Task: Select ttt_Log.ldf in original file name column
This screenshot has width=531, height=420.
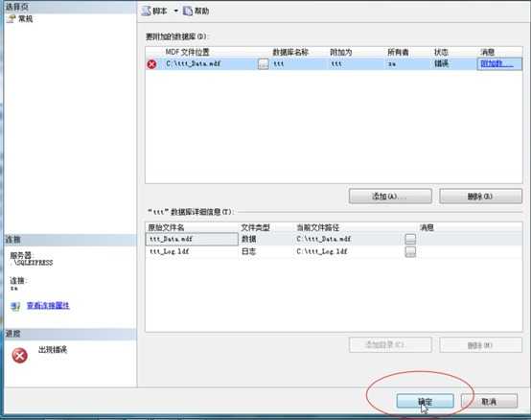Action: pos(170,251)
